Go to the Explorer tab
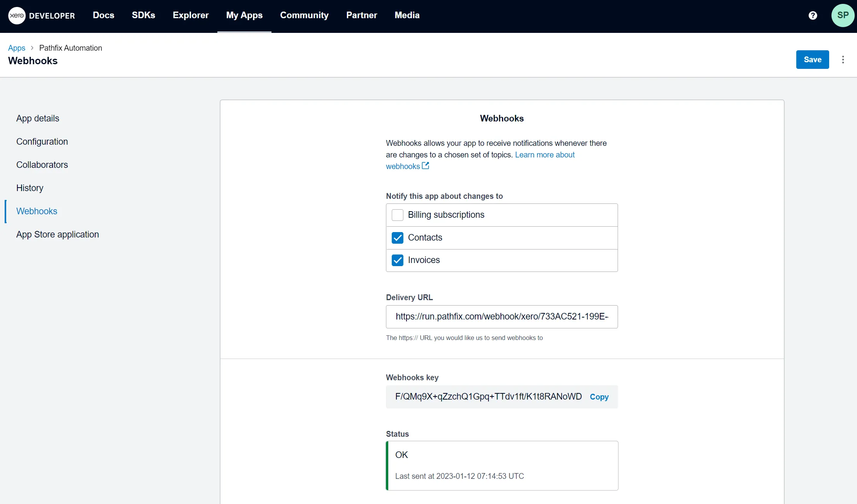 point(191,15)
